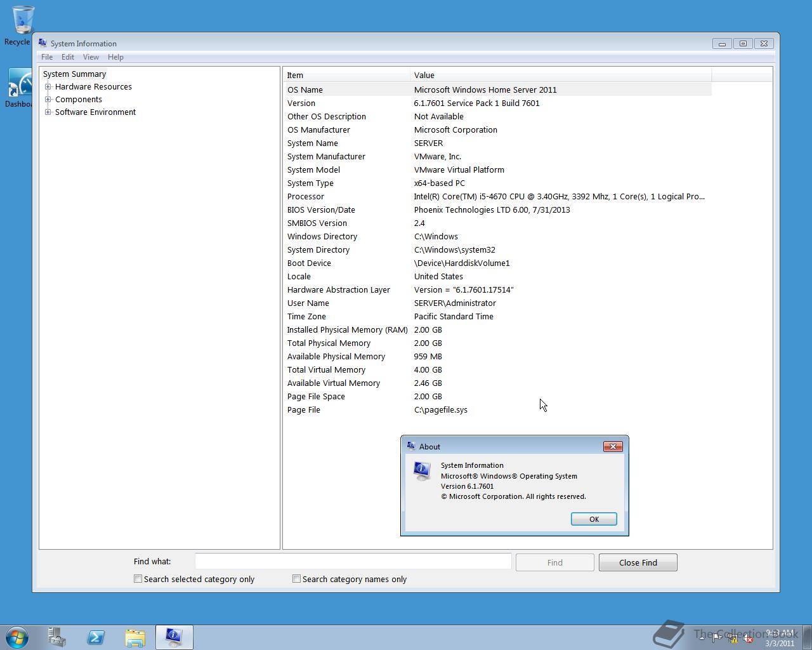Open Windows PowerShell taskbar icon
The height and width of the screenshot is (650, 812).
[96, 637]
